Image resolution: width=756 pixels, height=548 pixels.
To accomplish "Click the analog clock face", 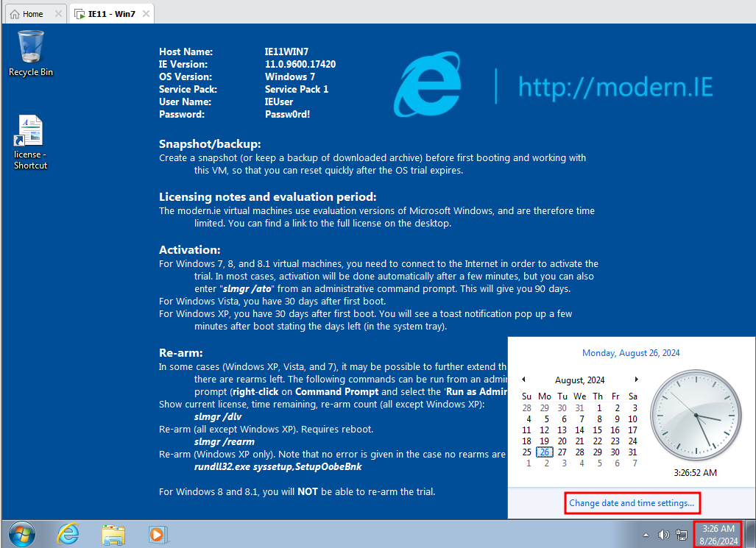I will pyautogui.click(x=696, y=415).
